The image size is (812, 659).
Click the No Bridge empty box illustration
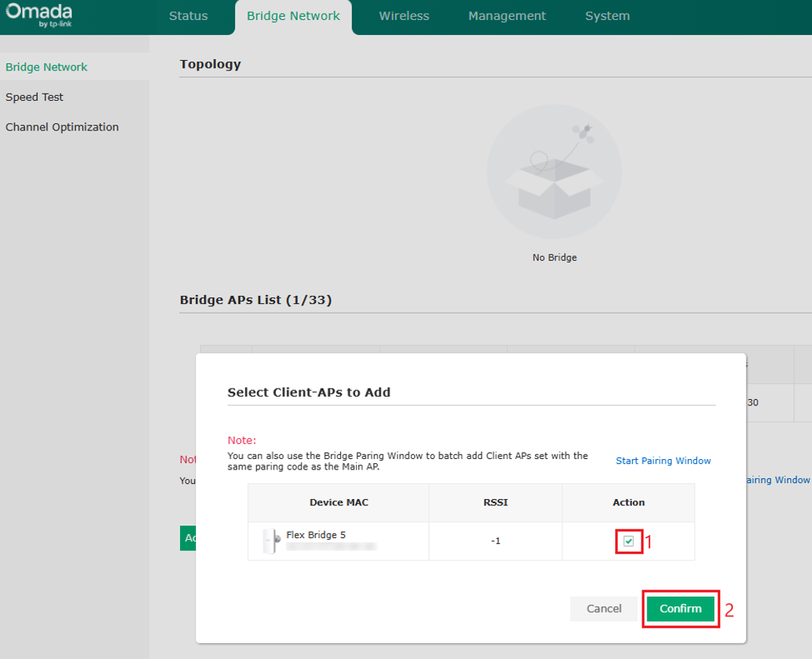point(554,171)
